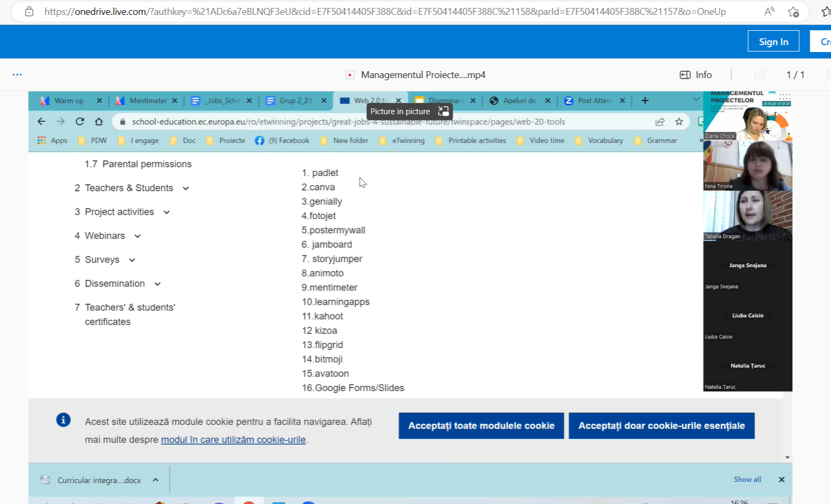This screenshot has height=504, width=831.
Task: Open the (9) Facebook bookmark
Action: pos(282,141)
